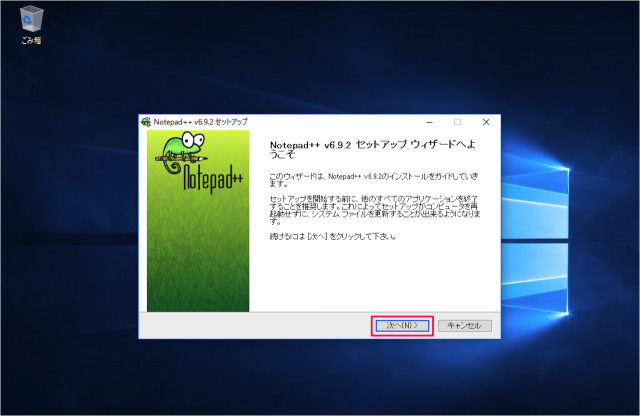Click the window title "Notepad++ v6.9.2 セットアップ"

pos(200,122)
